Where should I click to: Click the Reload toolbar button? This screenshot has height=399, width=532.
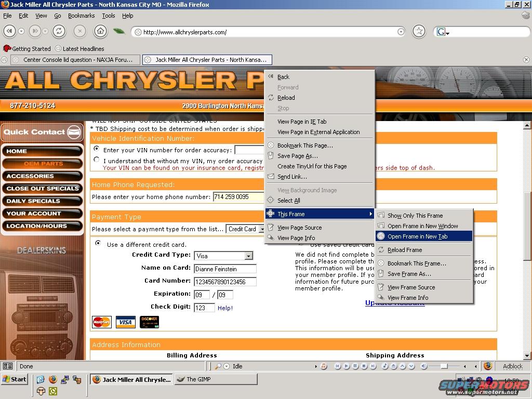click(59, 32)
